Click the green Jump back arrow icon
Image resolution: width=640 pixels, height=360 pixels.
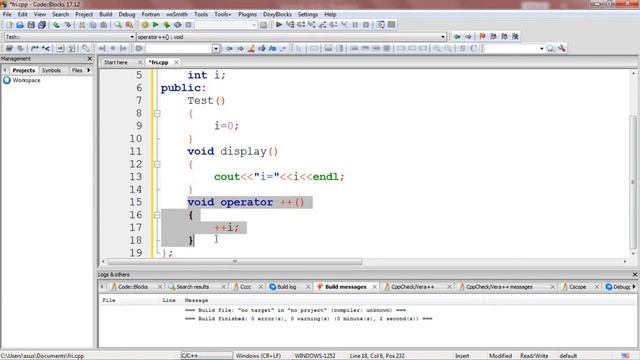coord(457,37)
